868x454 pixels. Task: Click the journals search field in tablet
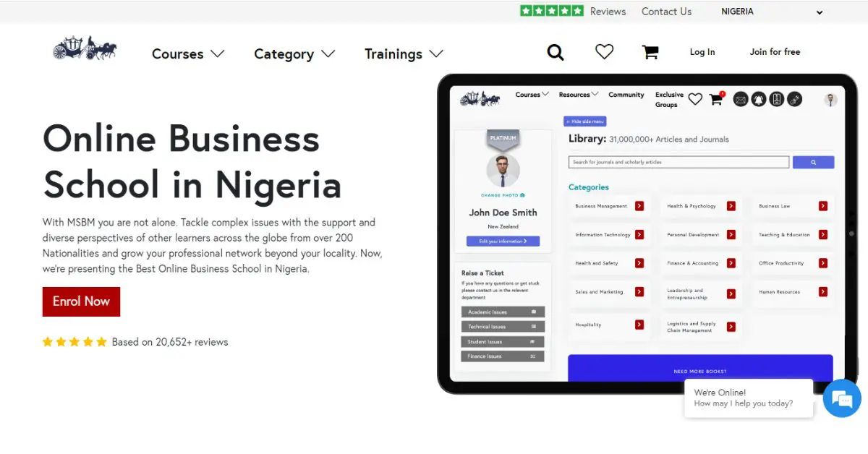[678, 162]
